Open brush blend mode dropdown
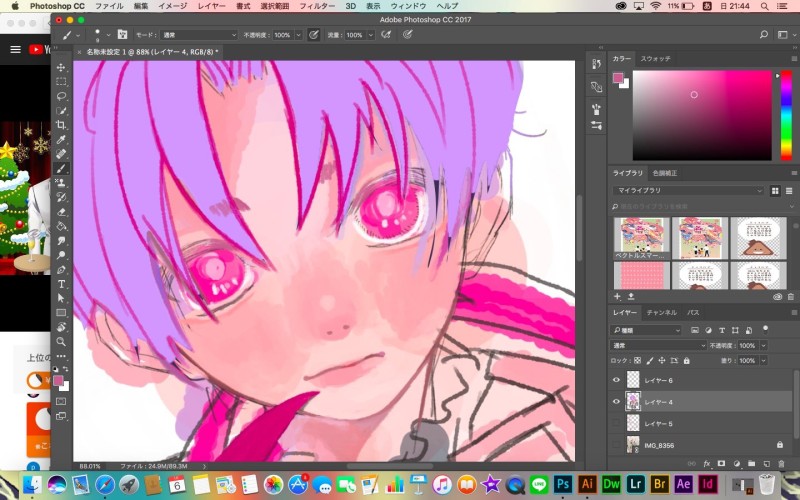This screenshot has height=500, width=800. tap(198, 35)
